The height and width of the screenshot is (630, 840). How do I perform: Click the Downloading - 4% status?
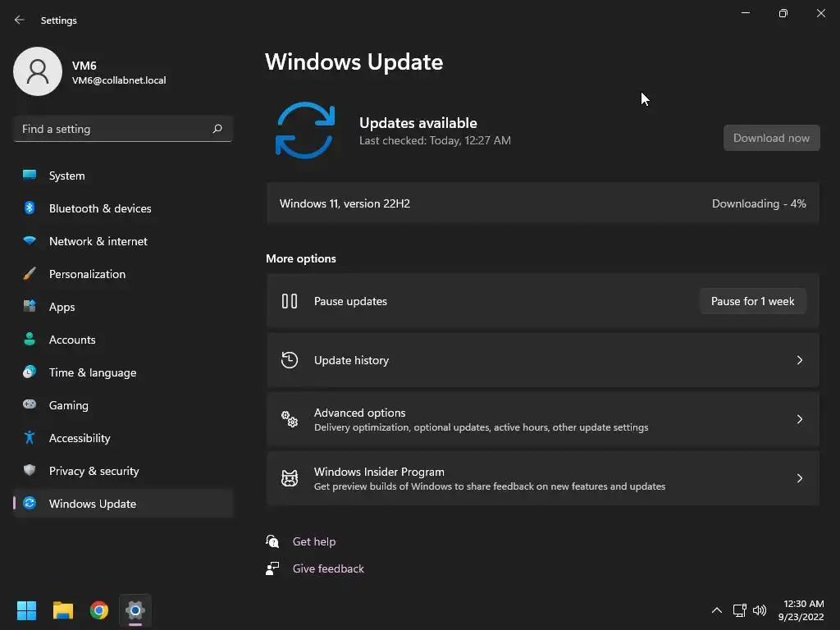click(759, 203)
